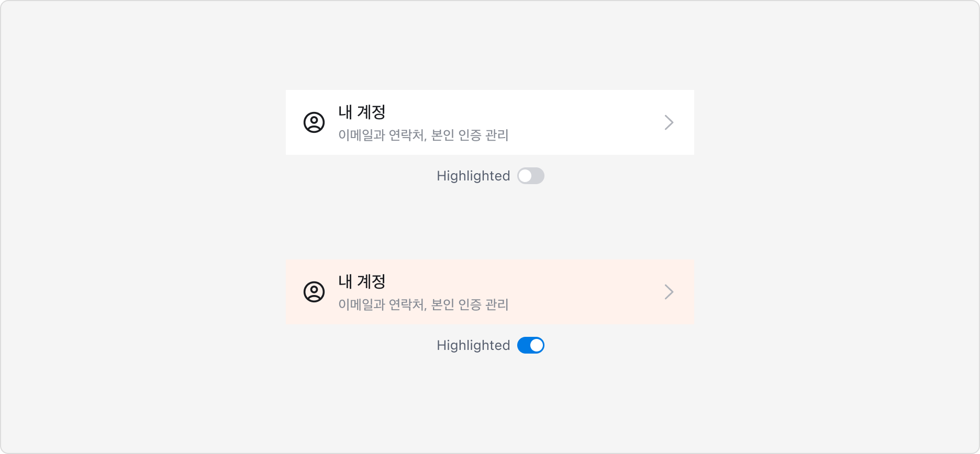Click the blue toggle's white knob
The height and width of the screenshot is (454, 980).
(537, 345)
